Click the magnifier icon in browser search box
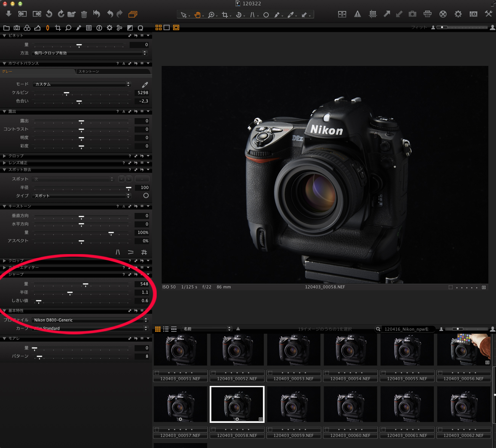 click(378, 329)
